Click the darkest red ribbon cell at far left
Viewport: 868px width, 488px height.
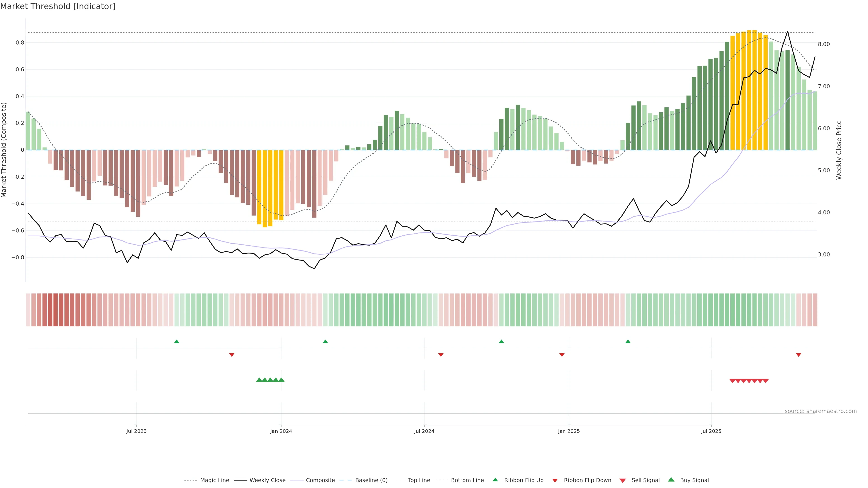56,310
